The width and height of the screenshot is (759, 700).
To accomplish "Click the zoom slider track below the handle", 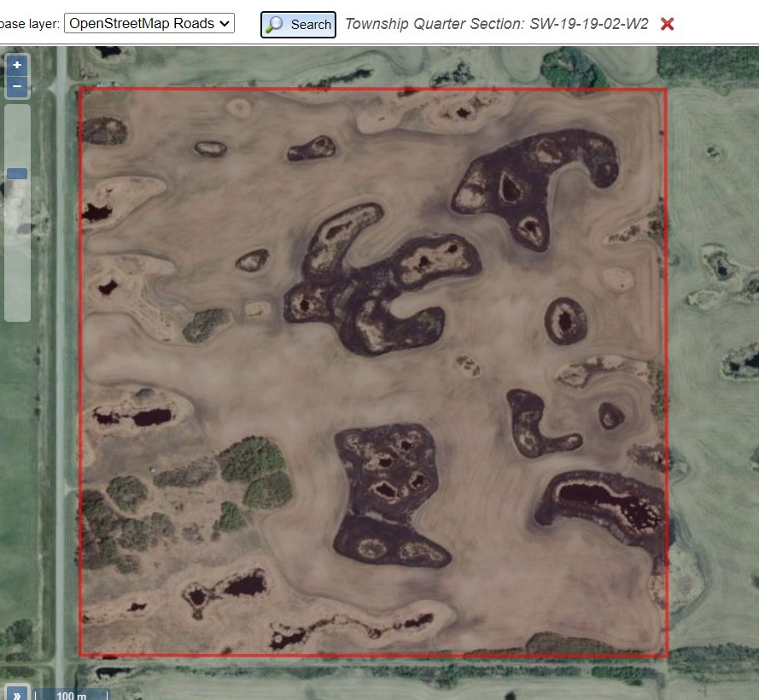I will pos(17,249).
